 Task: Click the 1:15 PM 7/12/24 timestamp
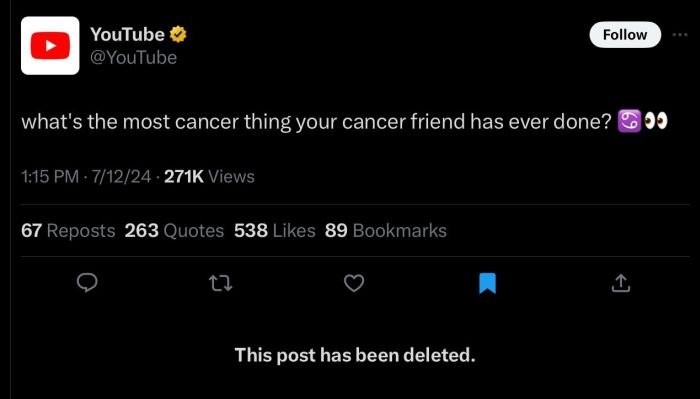pyautogui.click(x=86, y=177)
